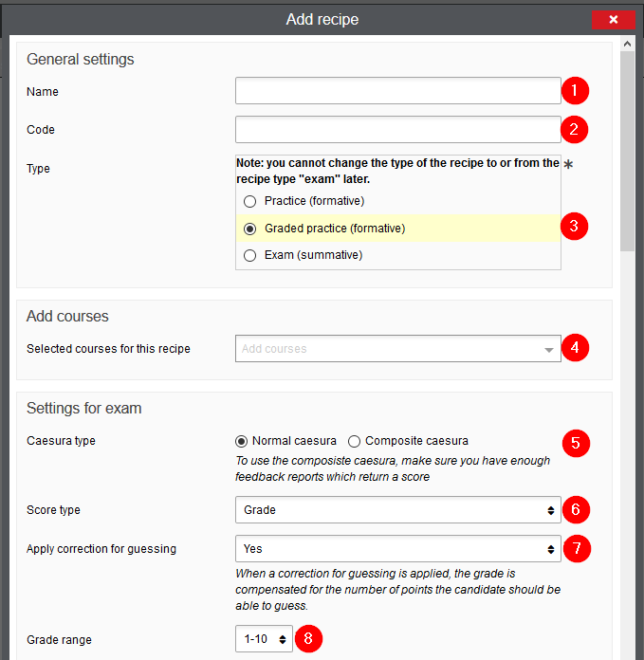Click the red number 3 marker

[x=574, y=227]
